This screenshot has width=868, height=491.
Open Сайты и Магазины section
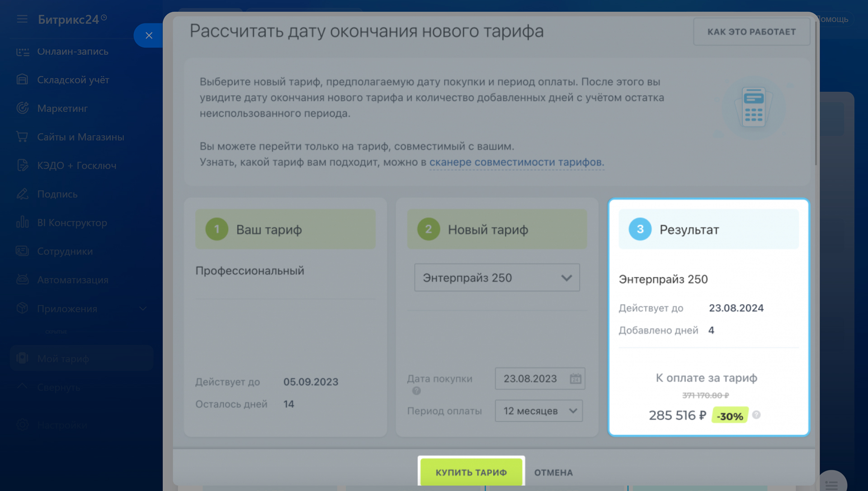[80, 137]
